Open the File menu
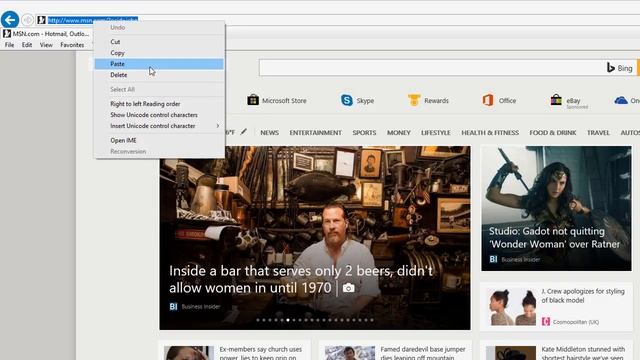 coord(9,45)
